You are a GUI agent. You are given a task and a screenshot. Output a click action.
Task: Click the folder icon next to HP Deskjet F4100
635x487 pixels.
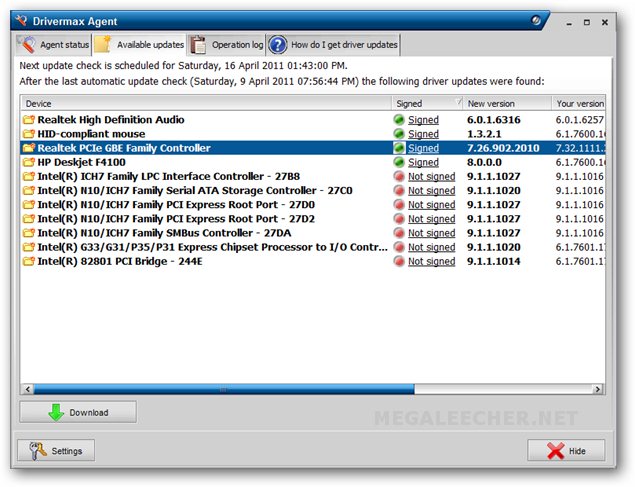29,162
